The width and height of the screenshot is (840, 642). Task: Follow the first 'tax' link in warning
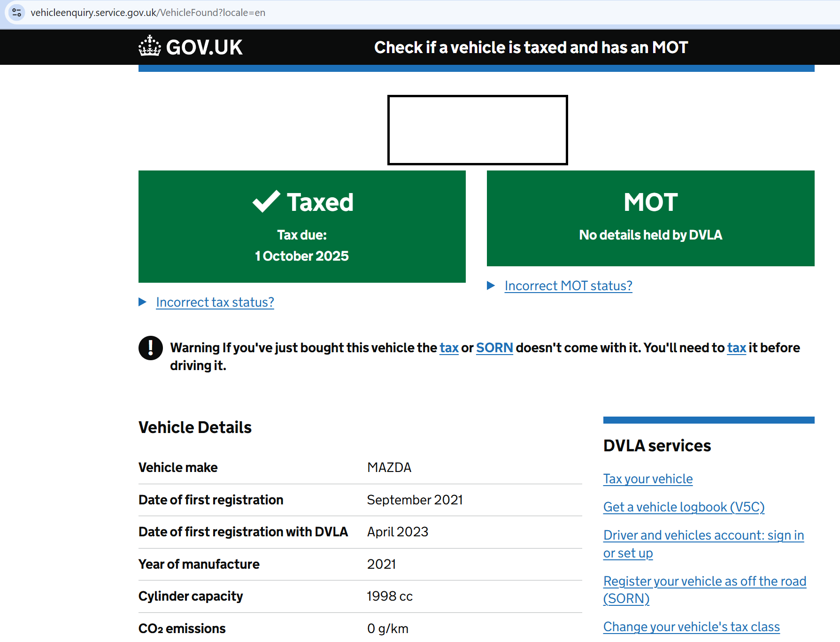449,348
